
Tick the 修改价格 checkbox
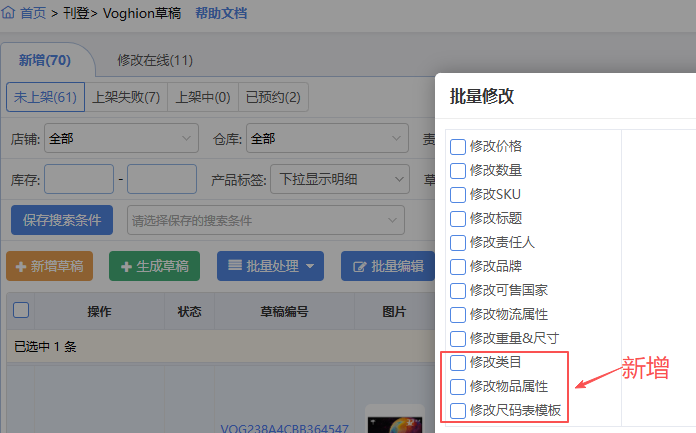pyautogui.click(x=458, y=147)
